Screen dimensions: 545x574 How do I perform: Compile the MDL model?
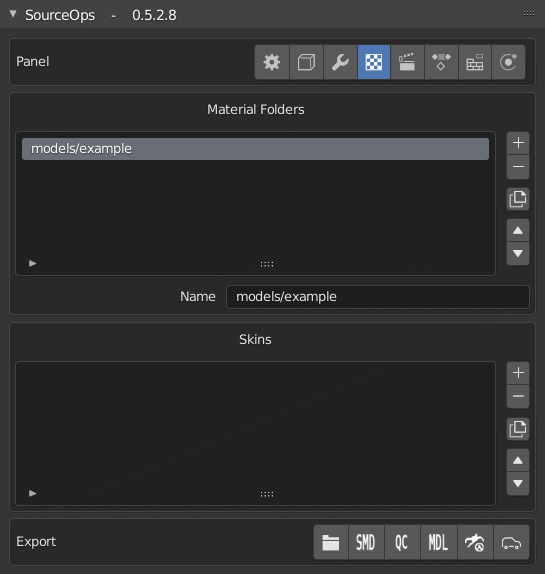tap(439, 542)
